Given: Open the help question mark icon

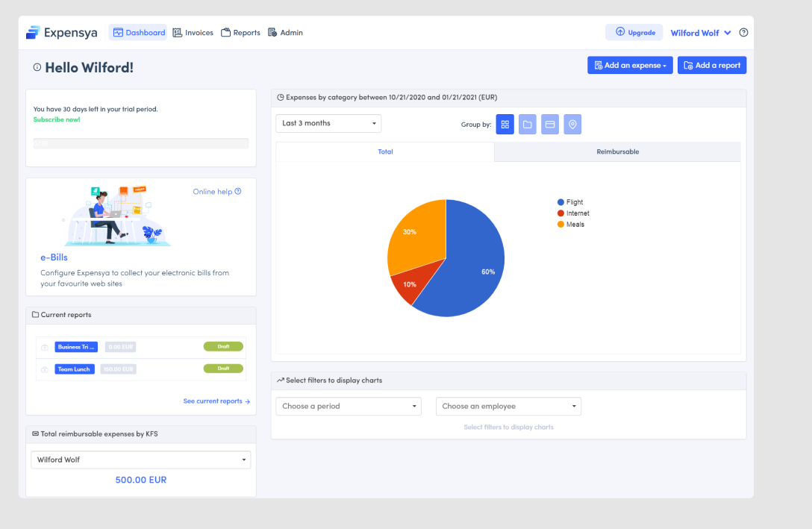Looking at the screenshot, I should click(743, 33).
